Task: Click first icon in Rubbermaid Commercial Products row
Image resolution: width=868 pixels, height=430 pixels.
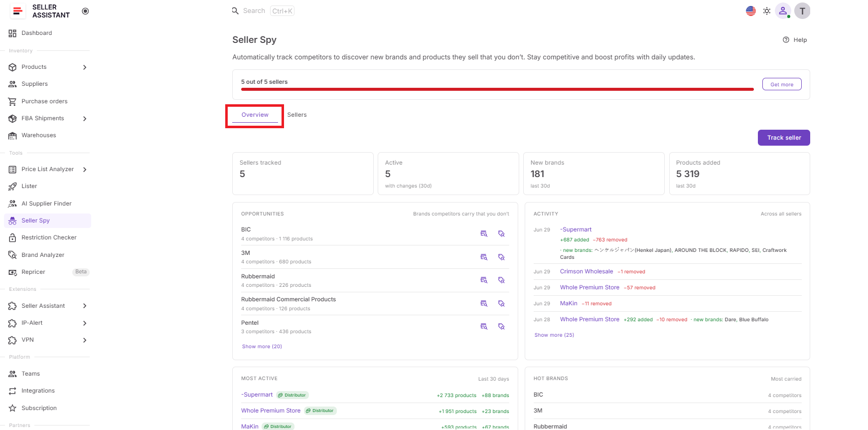Action: point(484,304)
